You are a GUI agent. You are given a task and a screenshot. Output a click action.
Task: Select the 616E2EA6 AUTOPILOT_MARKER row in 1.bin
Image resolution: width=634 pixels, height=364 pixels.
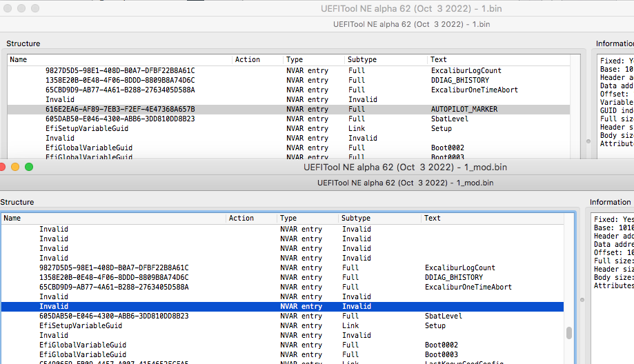(288, 109)
